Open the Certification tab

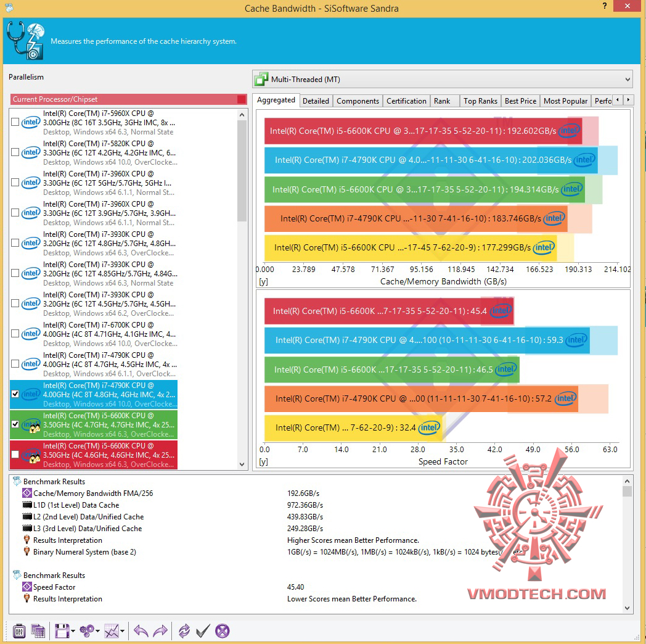click(406, 101)
